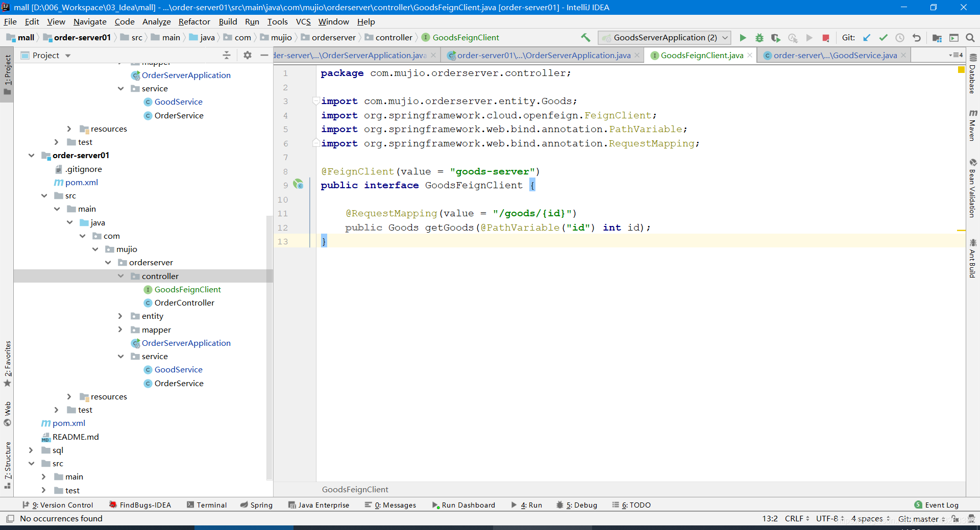980x530 pixels.
Task: Open Git branch master selector
Action: (922, 519)
